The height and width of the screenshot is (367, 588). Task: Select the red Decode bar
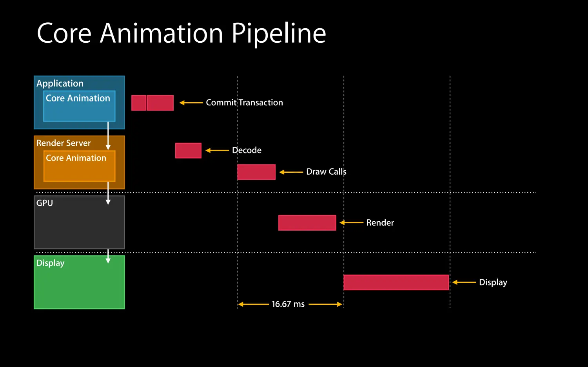tap(188, 150)
